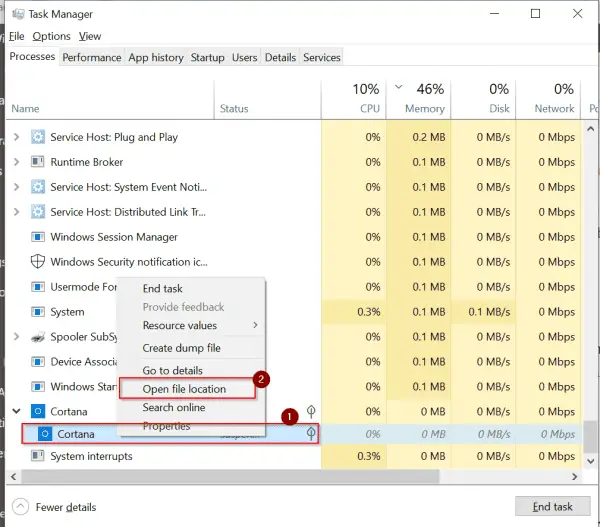This screenshot has height=527, width=600.
Task: Expand the Spooler SubSystem group
Action: point(16,337)
